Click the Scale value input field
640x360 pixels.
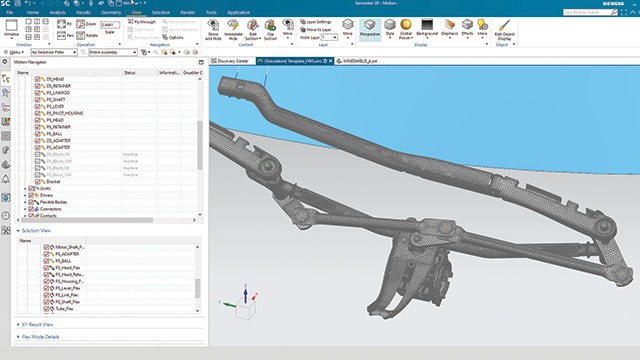click(x=110, y=25)
